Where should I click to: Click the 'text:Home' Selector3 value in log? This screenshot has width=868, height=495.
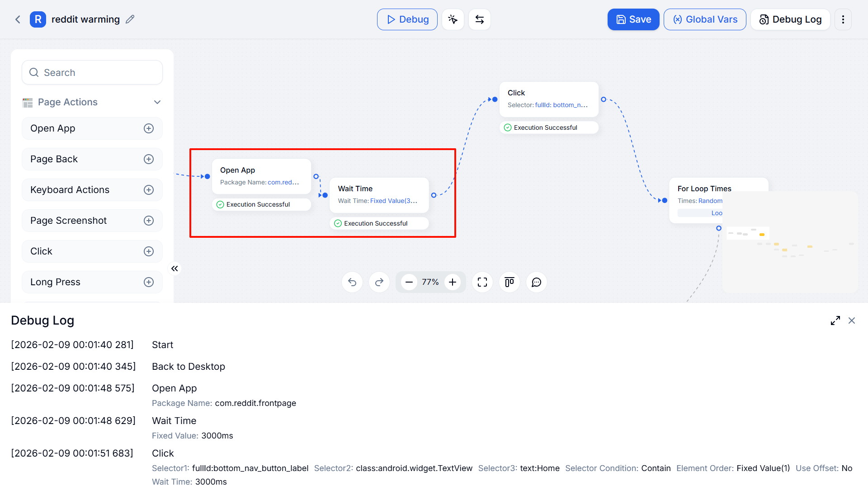tap(540, 468)
